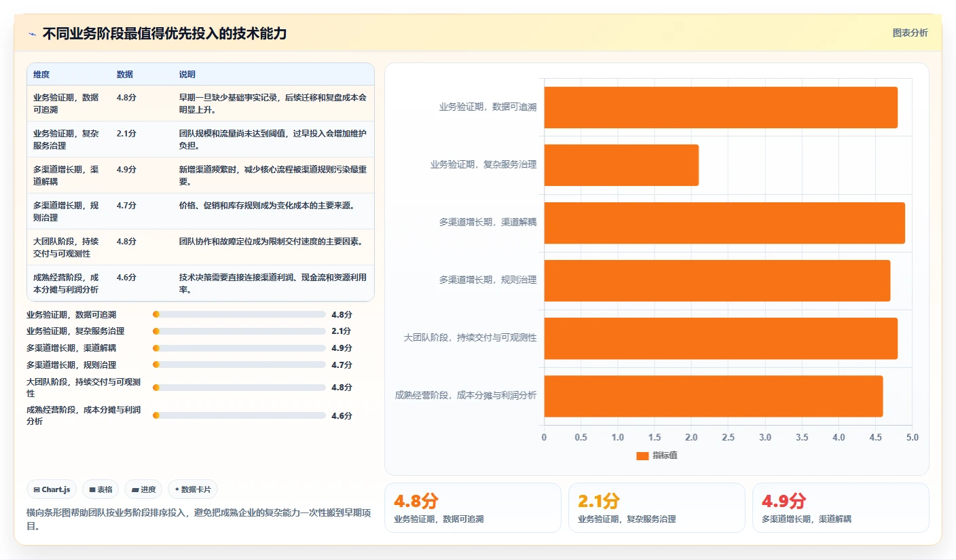Open the 图表分析 label in the header
The height and width of the screenshot is (560, 956).
(x=910, y=33)
